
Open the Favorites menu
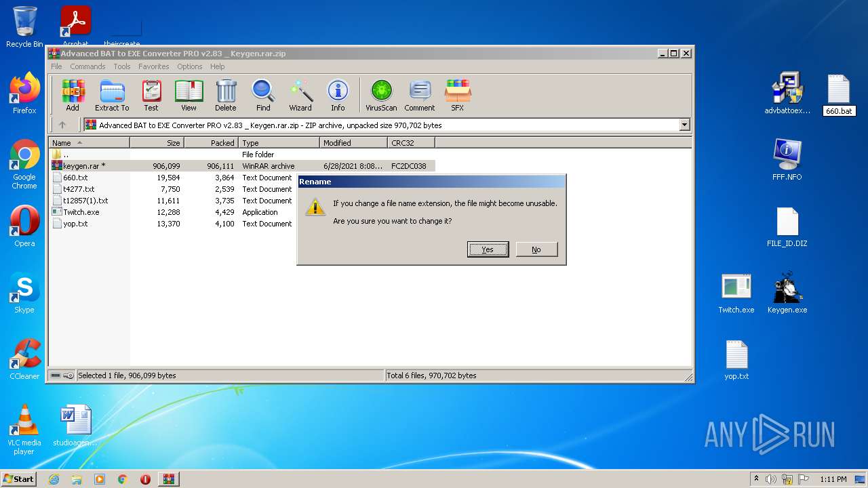(x=154, y=66)
